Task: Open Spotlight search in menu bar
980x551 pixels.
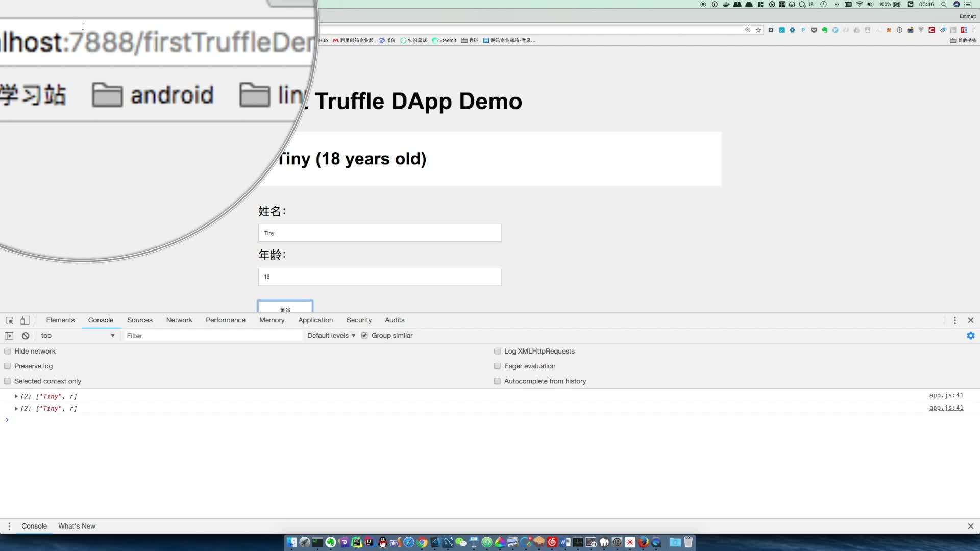Action: (x=944, y=4)
